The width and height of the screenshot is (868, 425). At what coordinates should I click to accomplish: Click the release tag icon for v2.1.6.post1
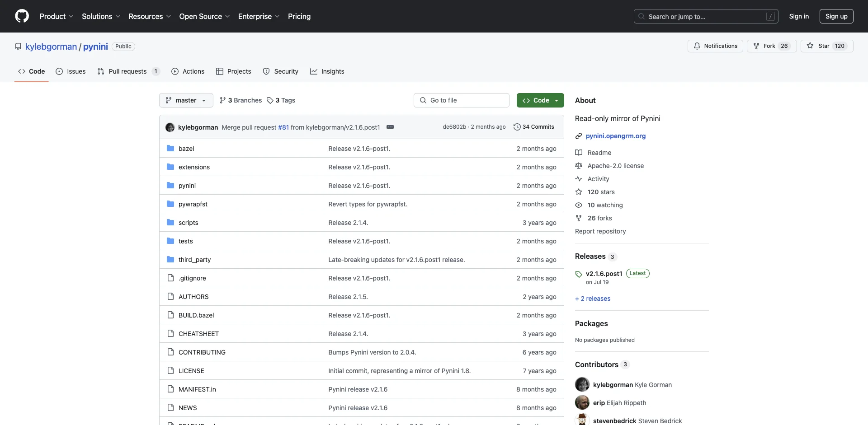(x=579, y=274)
